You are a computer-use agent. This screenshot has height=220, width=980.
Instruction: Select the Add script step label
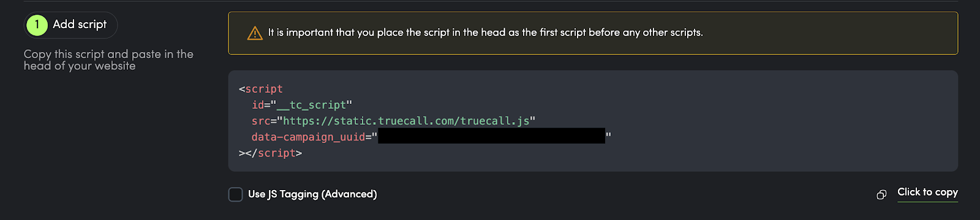coord(80,24)
